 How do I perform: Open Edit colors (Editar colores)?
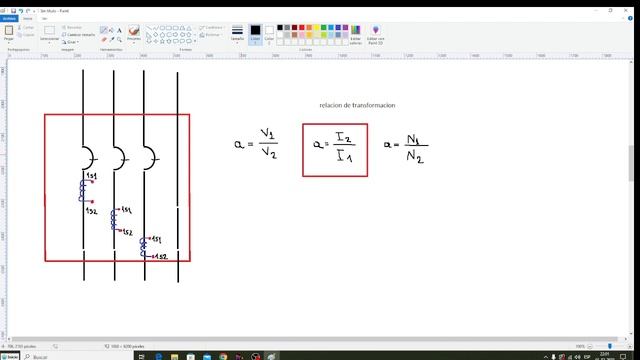pyautogui.click(x=356, y=34)
